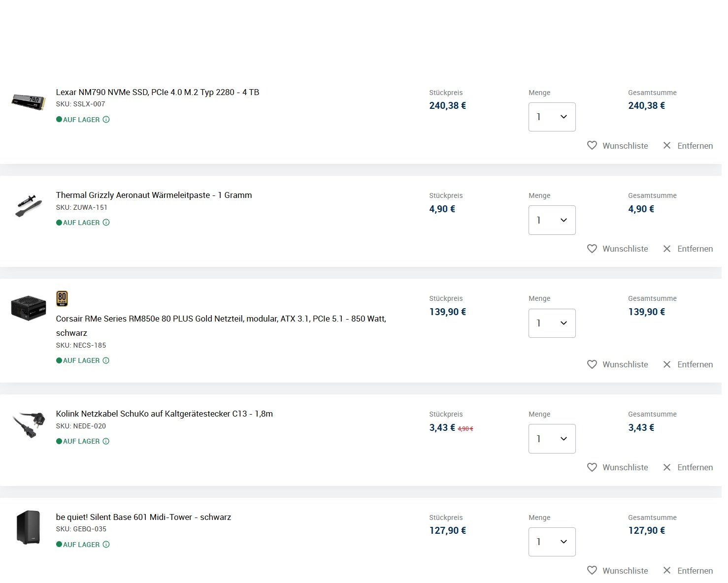Click the stock info icon for Lexar SSD
Viewport: 728px width, 583px height.
click(x=106, y=120)
